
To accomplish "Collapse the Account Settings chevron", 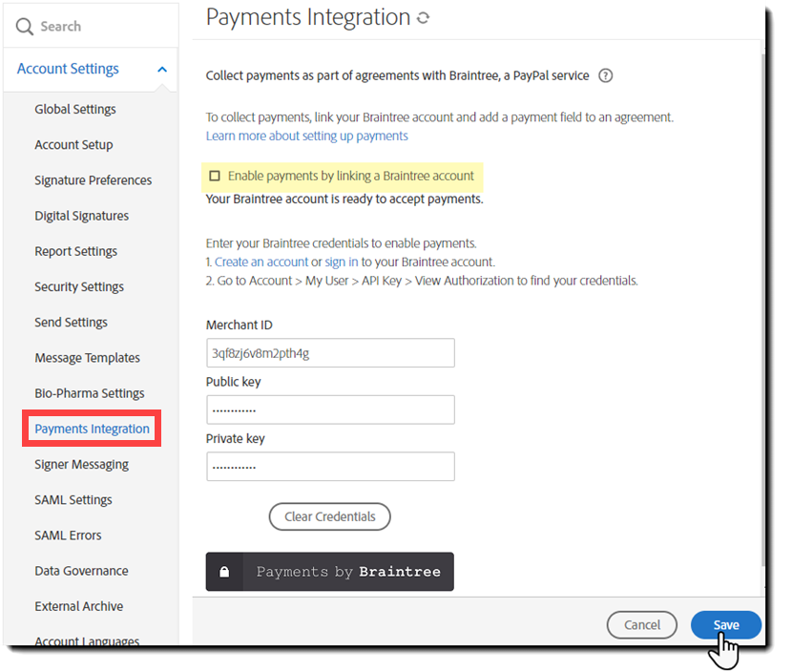I will point(162,70).
